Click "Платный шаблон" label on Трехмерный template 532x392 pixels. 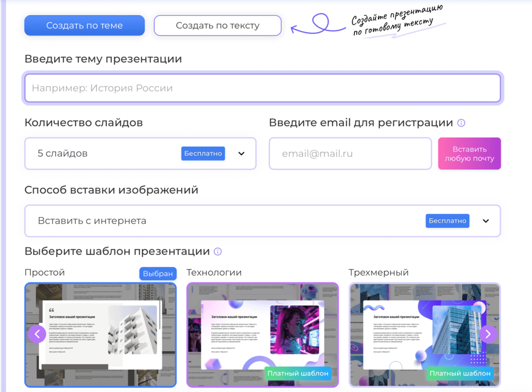[x=460, y=373]
